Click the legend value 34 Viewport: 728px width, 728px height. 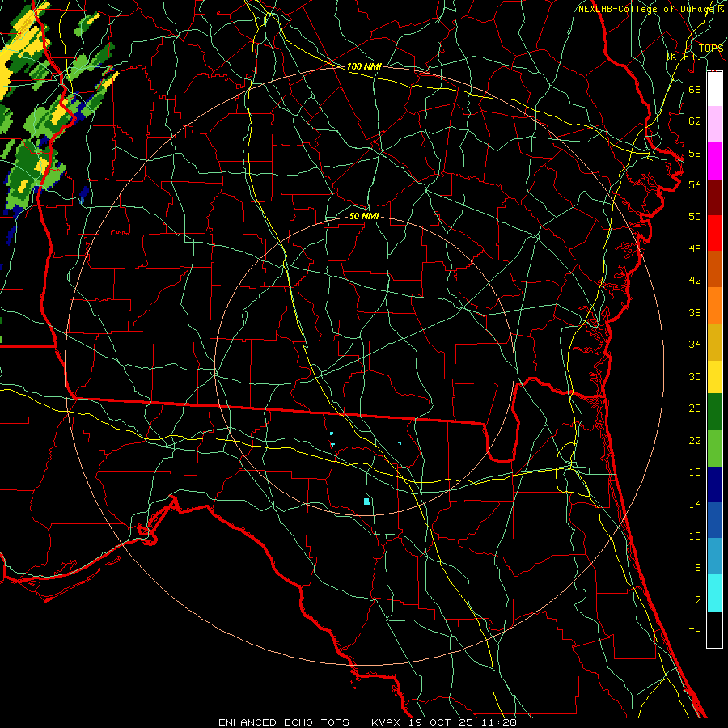695,345
